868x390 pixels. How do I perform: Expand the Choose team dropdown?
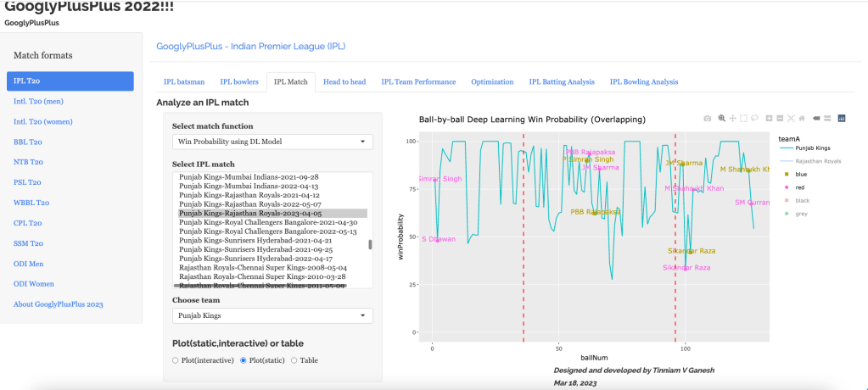272,315
